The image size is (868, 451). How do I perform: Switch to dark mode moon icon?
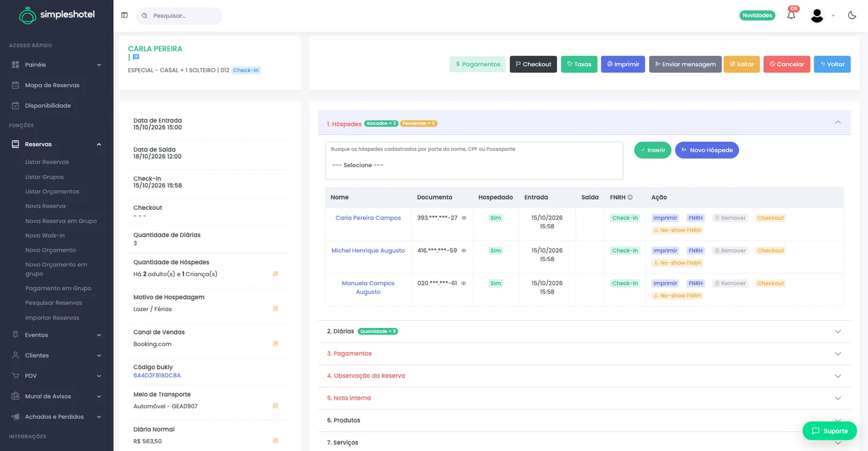[x=852, y=15]
